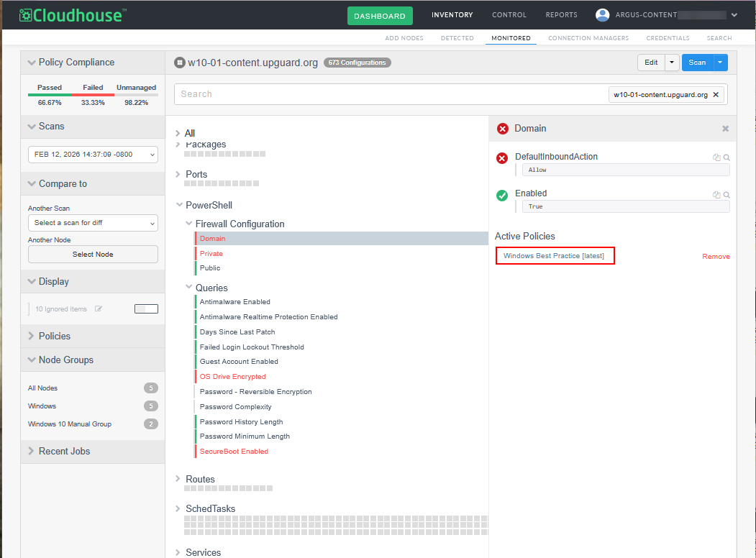The height and width of the screenshot is (558, 756).
Task: Open the Windows 10 Manual Group node group
Action: [70, 424]
